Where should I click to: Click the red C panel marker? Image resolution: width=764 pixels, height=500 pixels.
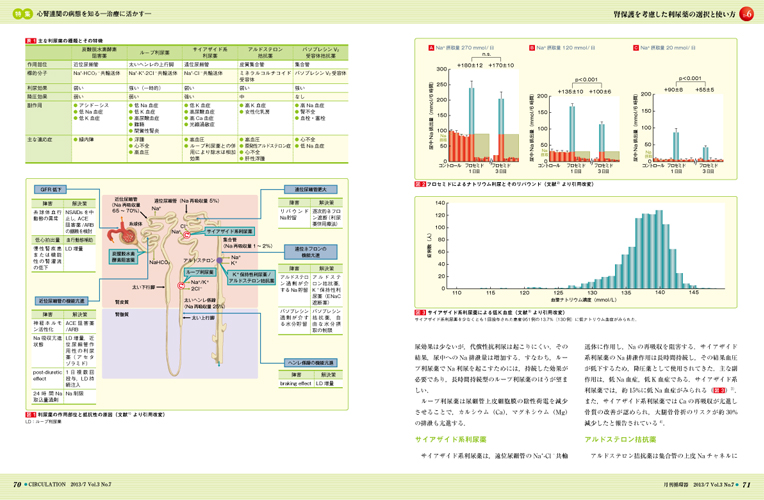(x=636, y=48)
